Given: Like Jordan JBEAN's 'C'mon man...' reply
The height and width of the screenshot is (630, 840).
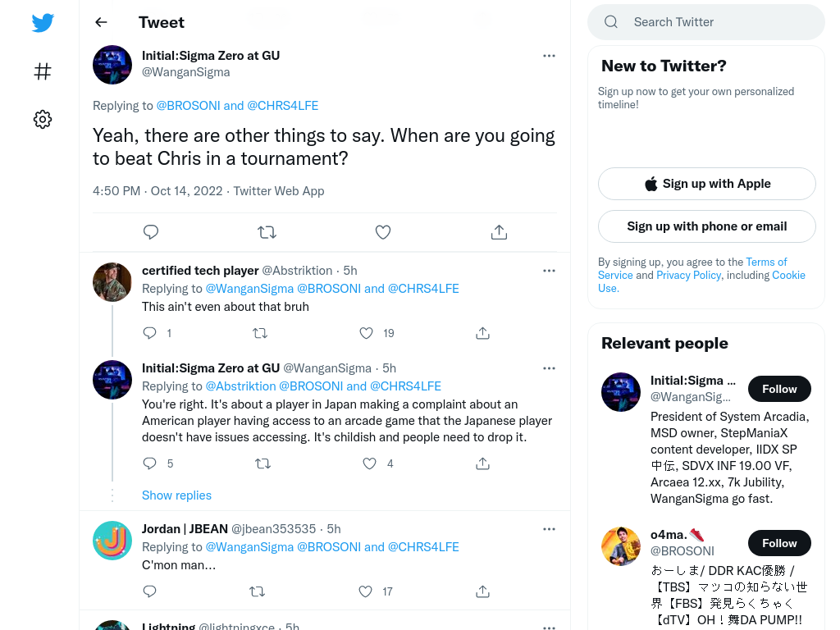Looking at the screenshot, I should [365, 591].
